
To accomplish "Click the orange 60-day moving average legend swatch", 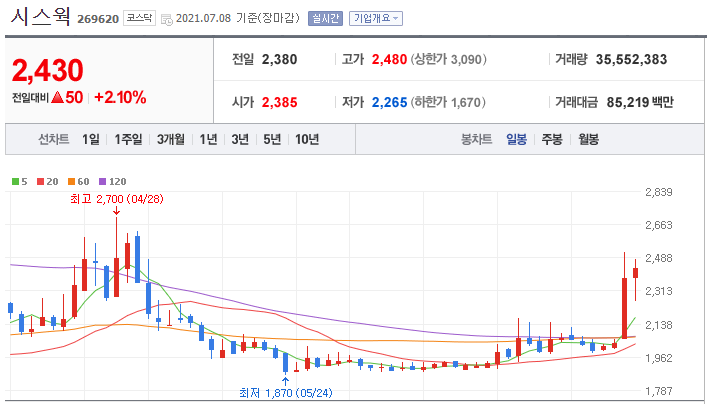I will click(71, 182).
